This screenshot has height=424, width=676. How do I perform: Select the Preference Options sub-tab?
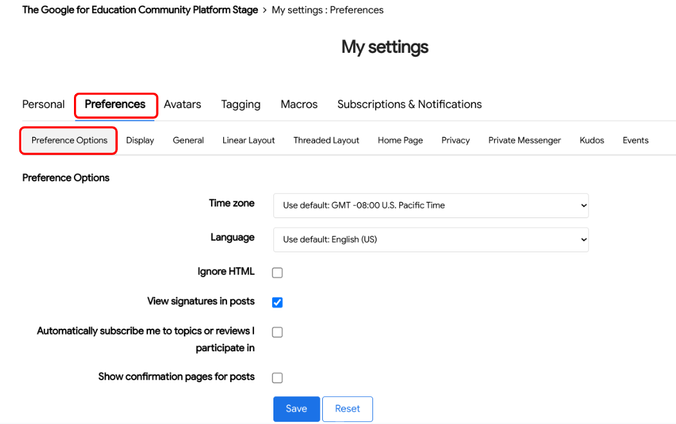tap(69, 140)
